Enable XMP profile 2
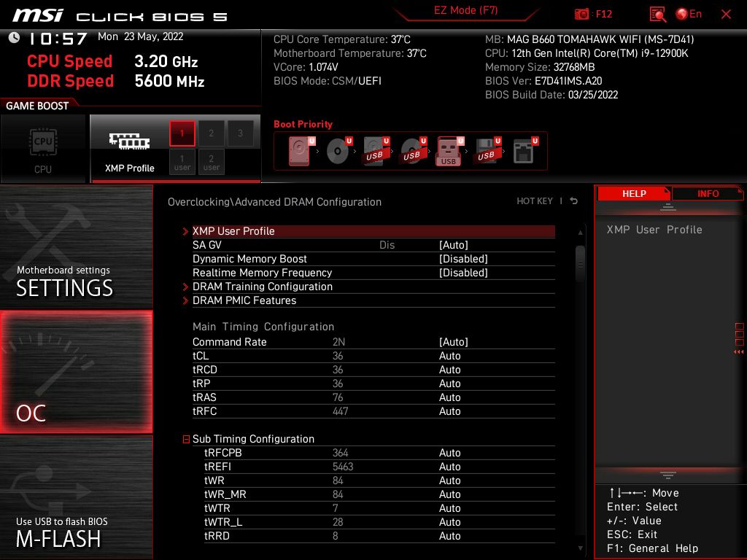The width and height of the screenshot is (747, 560). tap(211, 133)
